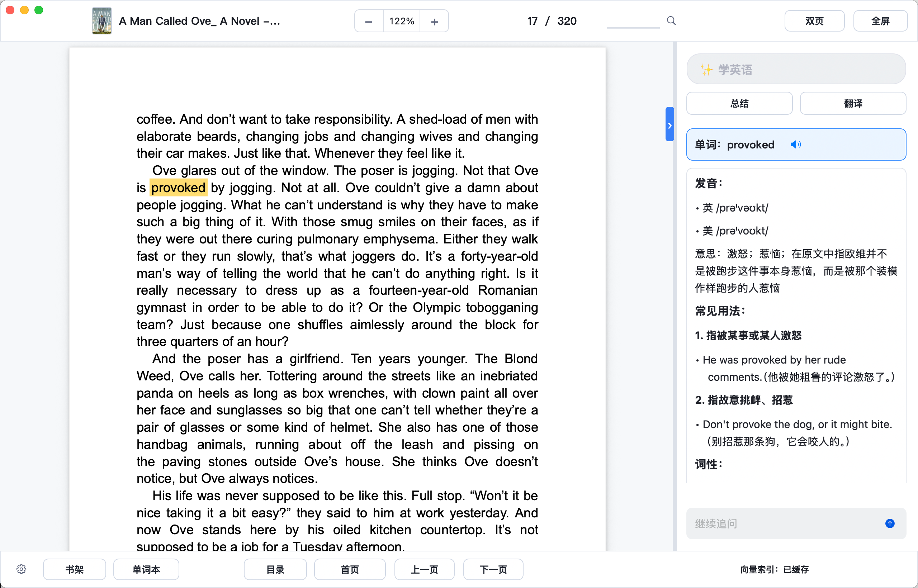The image size is (918, 588).
Task: Play pronunciation with the speaker icon
Action: (x=795, y=145)
